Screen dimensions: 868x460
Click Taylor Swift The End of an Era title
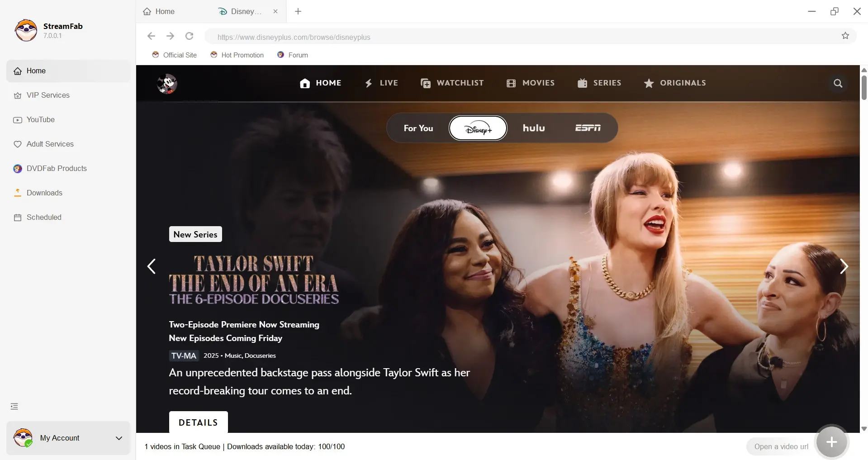coord(254,280)
